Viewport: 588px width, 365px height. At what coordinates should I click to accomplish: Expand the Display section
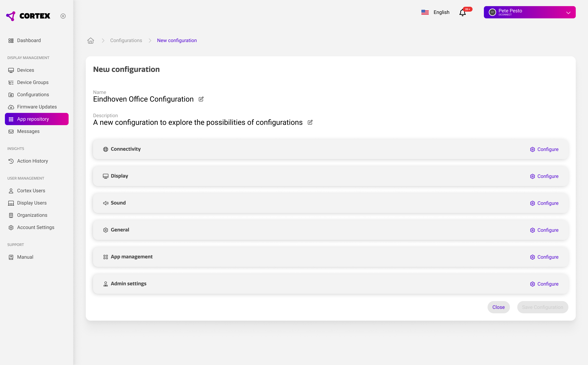coord(119,176)
